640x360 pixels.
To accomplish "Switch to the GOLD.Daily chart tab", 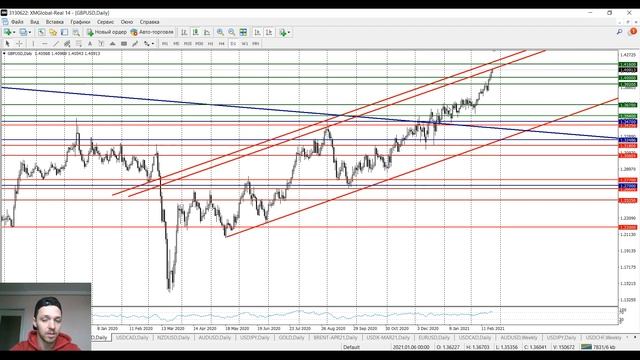I will click(x=291, y=338).
